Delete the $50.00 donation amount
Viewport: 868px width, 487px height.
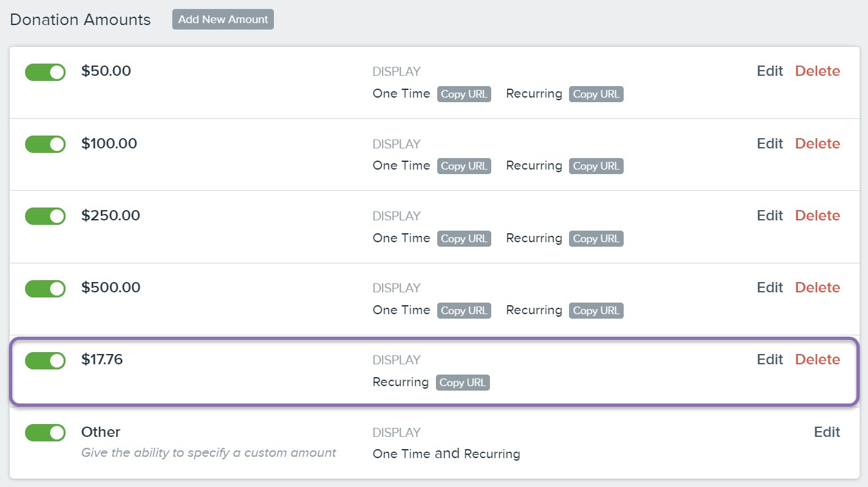tap(817, 71)
